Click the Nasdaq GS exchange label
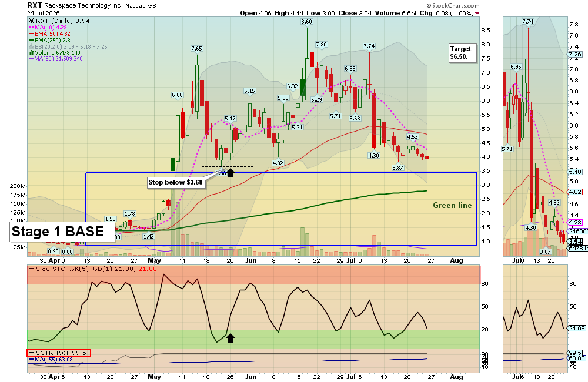 (141, 6)
